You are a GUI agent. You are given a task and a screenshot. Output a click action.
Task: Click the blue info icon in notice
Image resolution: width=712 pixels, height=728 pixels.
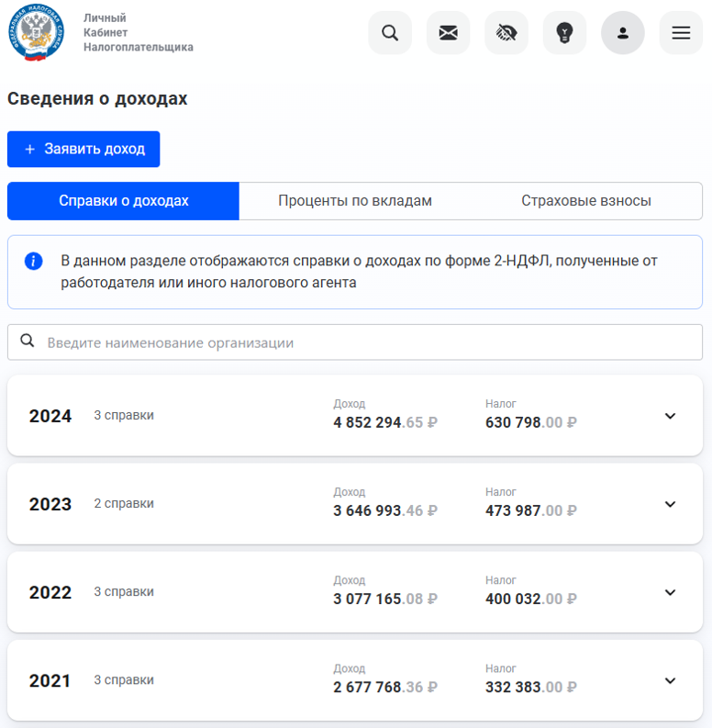point(33,261)
